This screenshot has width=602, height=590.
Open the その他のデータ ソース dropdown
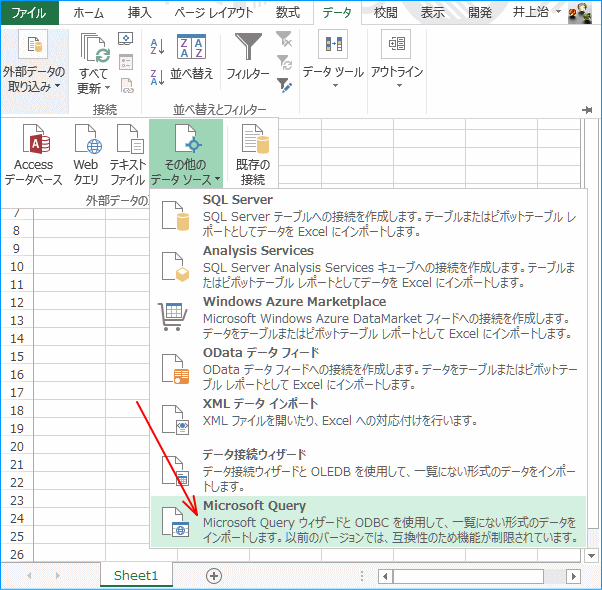(x=186, y=154)
